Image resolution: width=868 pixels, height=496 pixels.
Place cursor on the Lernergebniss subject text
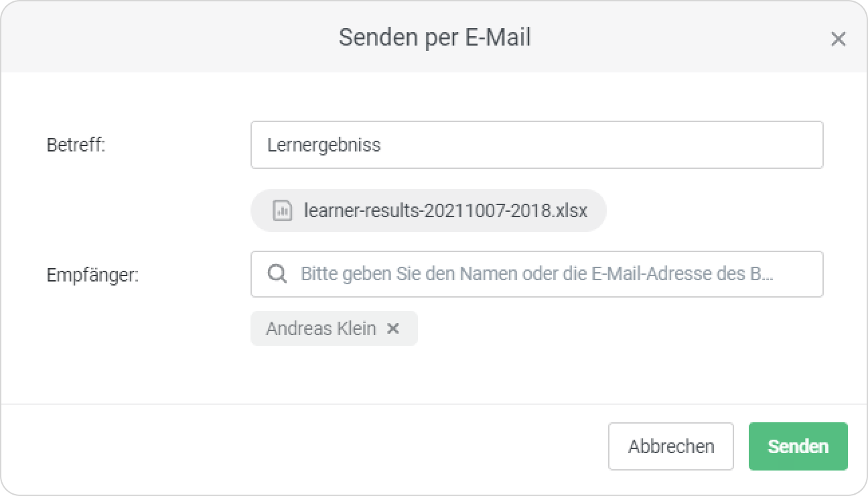[323, 145]
